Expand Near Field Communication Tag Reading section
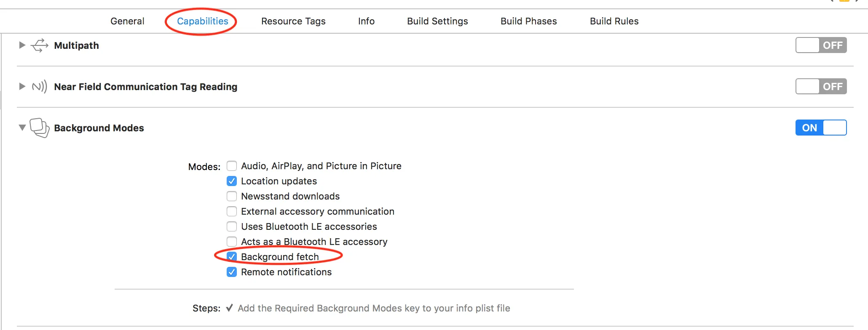Viewport: 868px width, 330px height. point(22,86)
